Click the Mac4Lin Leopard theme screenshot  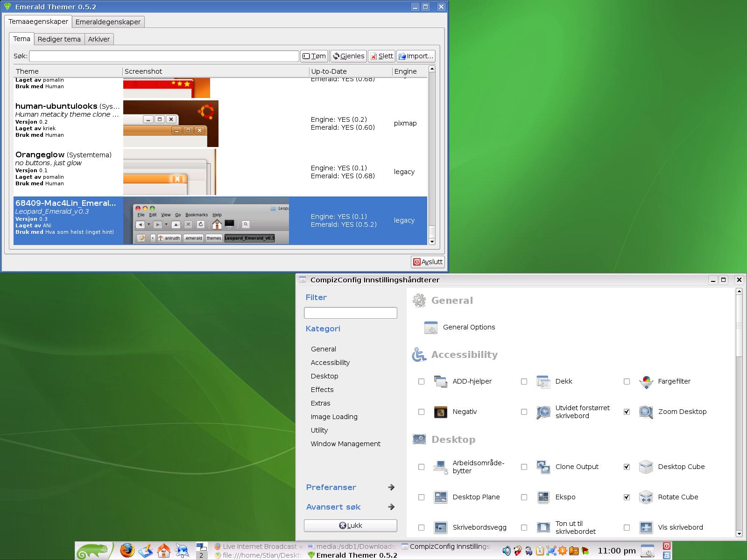click(x=206, y=221)
